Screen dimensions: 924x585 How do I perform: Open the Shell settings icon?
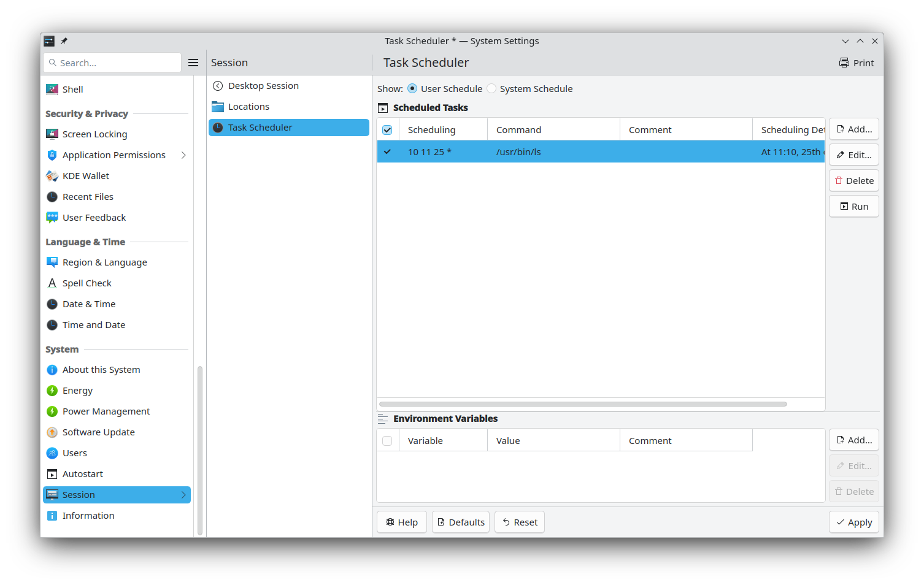[x=52, y=90]
